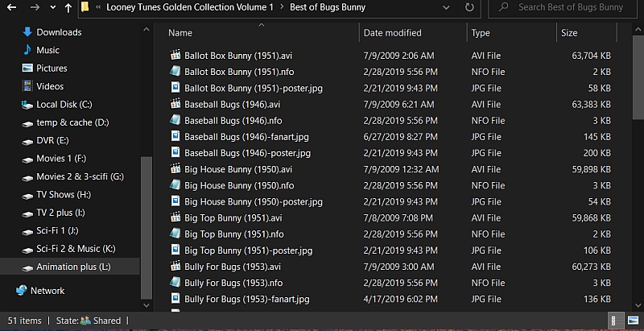Select Ballot Box Bunny (1951).avi video icon

tap(175, 56)
